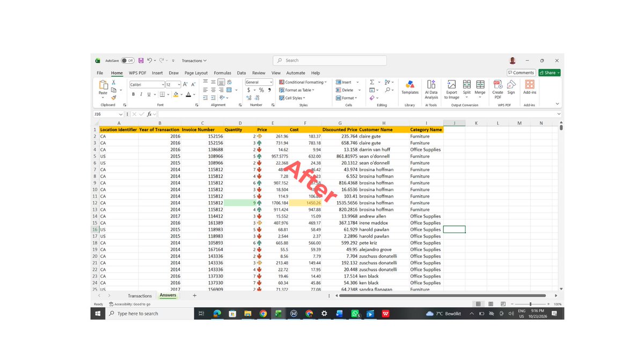Collapse the ribbon with chevron arrow

pos(557,104)
